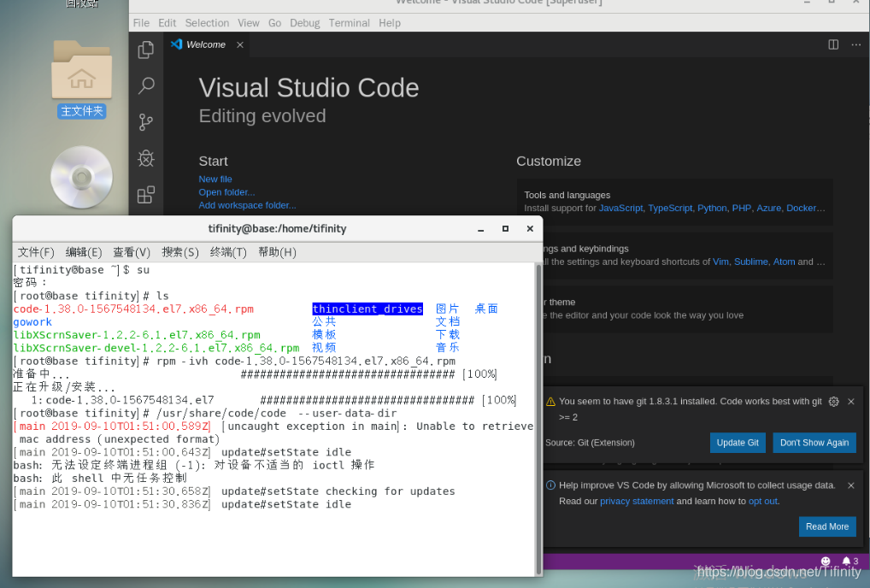Image resolution: width=870 pixels, height=588 pixels.
Task: Click the Tools and languages heading
Action: (x=567, y=195)
